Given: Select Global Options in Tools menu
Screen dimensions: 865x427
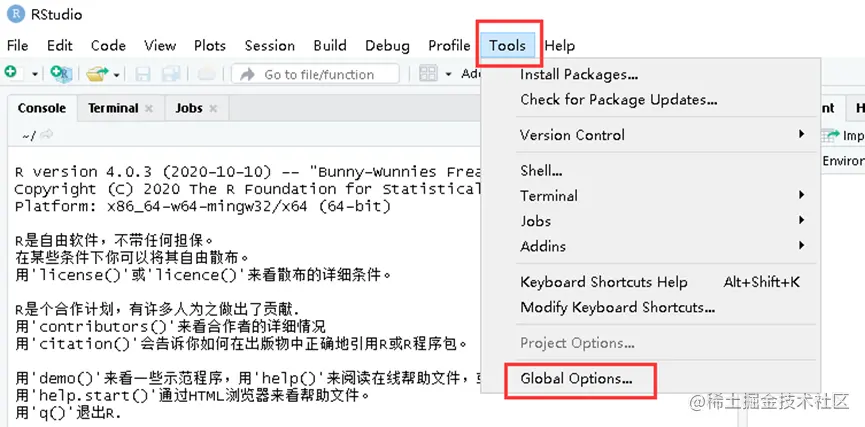Looking at the screenshot, I should 576,379.
